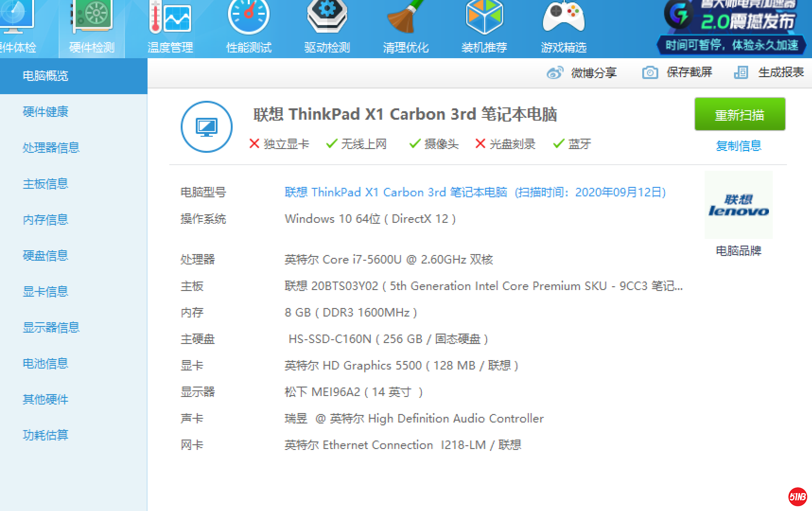Click the generate report document icon
812x511 pixels.
click(x=741, y=72)
